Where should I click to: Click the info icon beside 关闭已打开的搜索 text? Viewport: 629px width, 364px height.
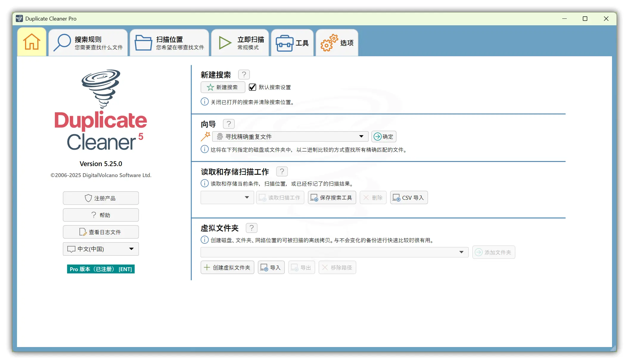(x=204, y=102)
